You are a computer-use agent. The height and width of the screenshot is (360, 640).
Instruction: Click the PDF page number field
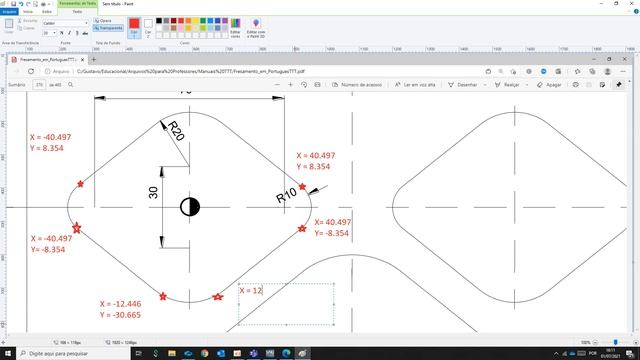pos(39,85)
